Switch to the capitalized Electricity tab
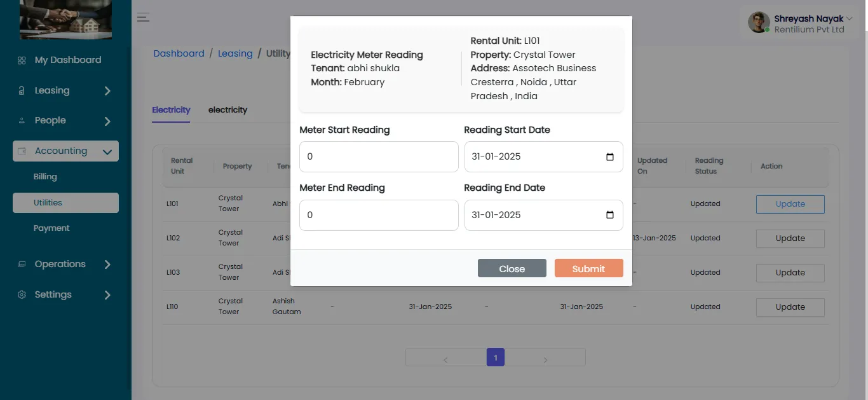The height and width of the screenshot is (400, 868). [171, 110]
